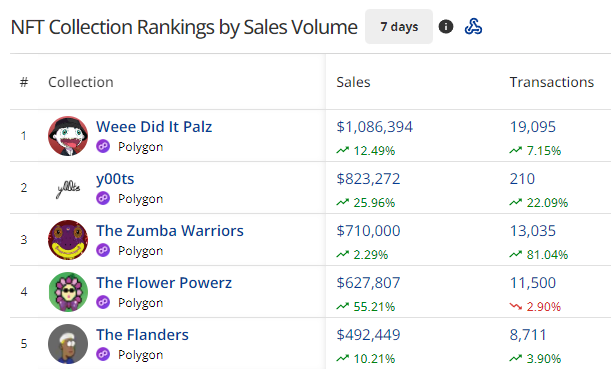Viewport: 611px width, 369px height.
Task: Sort by the Transactions column header
Action: tap(552, 82)
